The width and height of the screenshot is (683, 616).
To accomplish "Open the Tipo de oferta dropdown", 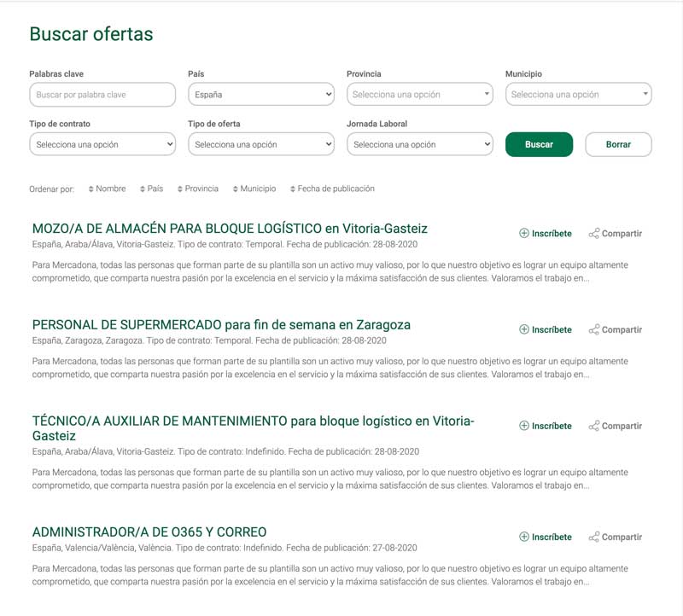I will pyautogui.click(x=260, y=144).
